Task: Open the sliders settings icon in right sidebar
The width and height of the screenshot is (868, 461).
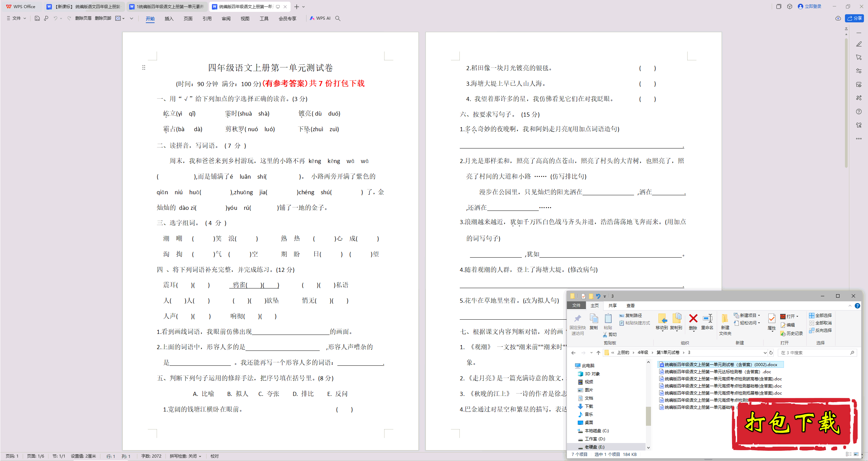Action: tap(859, 71)
